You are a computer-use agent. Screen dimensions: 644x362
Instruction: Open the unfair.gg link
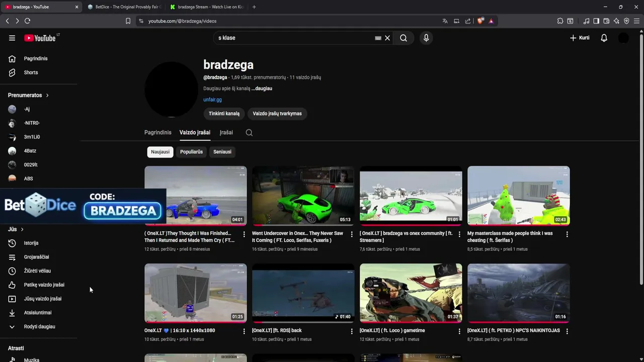coord(212,100)
